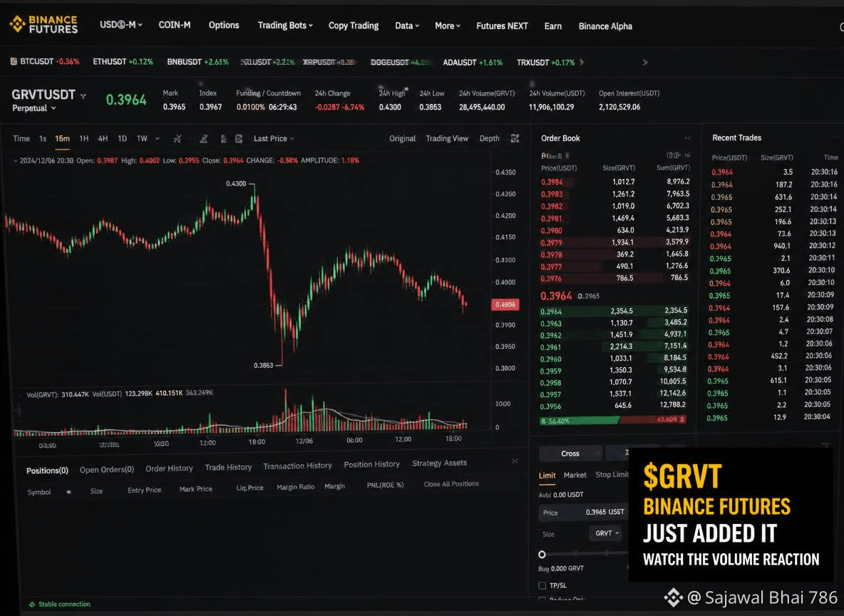This screenshot has height=616, width=844.
Task: Expand the USDⓈ-M menu dropdown
Action: (x=120, y=25)
